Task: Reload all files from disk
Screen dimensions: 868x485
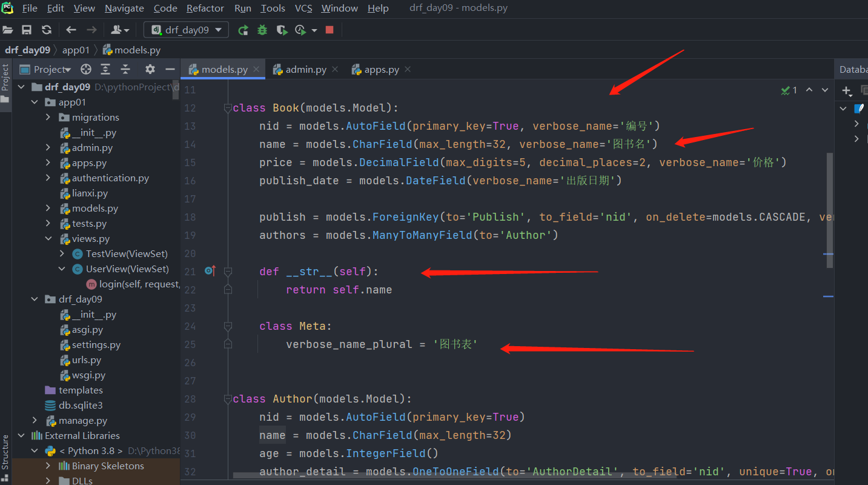Action: coord(47,30)
